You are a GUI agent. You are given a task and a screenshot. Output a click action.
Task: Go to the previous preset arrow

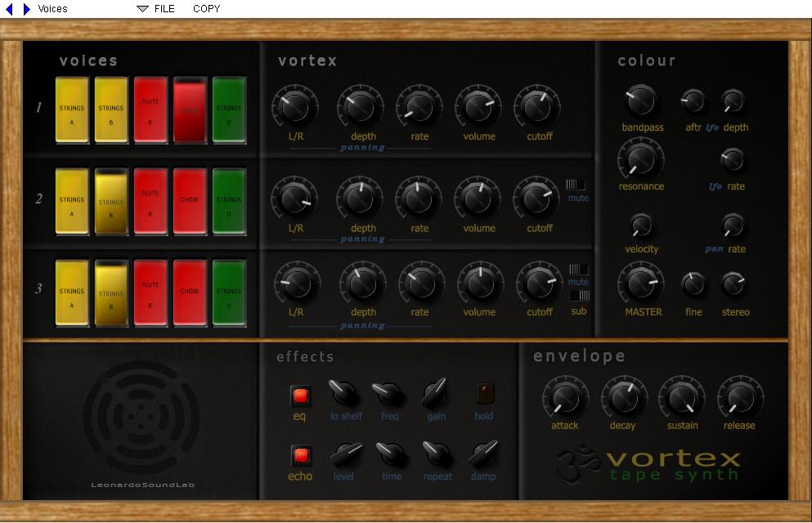click(x=9, y=9)
